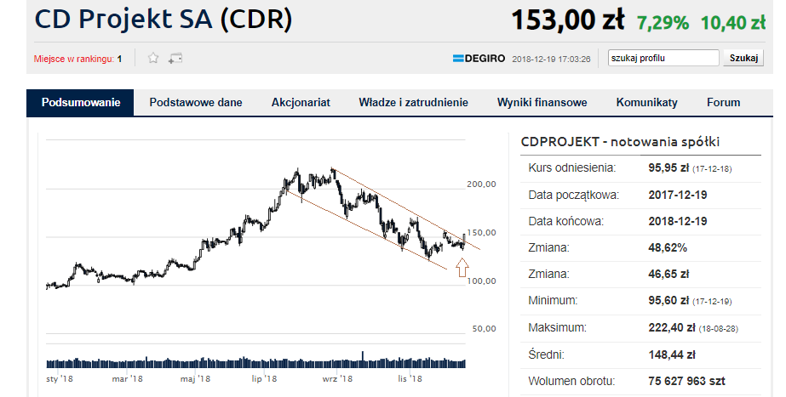Image resolution: width=786 pixels, height=397 pixels.
Task: Click the add to portfolio icon
Action: [175, 59]
